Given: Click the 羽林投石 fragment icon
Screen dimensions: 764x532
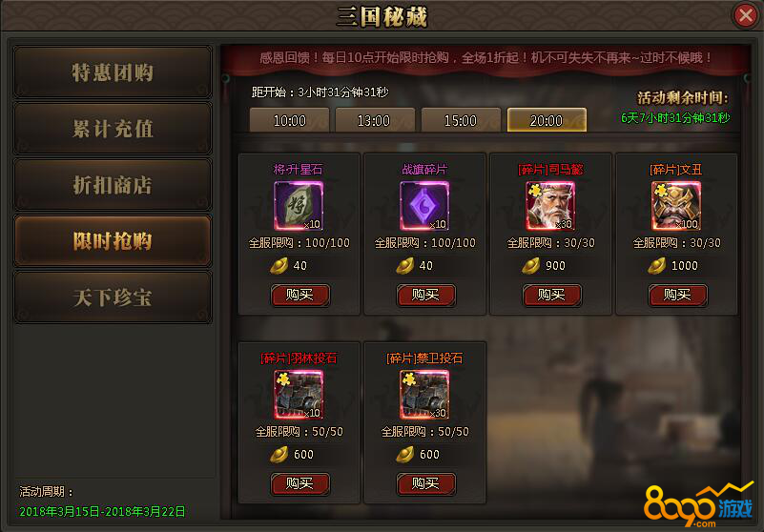Looking at the screenshot, I should click(x=299, y=395).
